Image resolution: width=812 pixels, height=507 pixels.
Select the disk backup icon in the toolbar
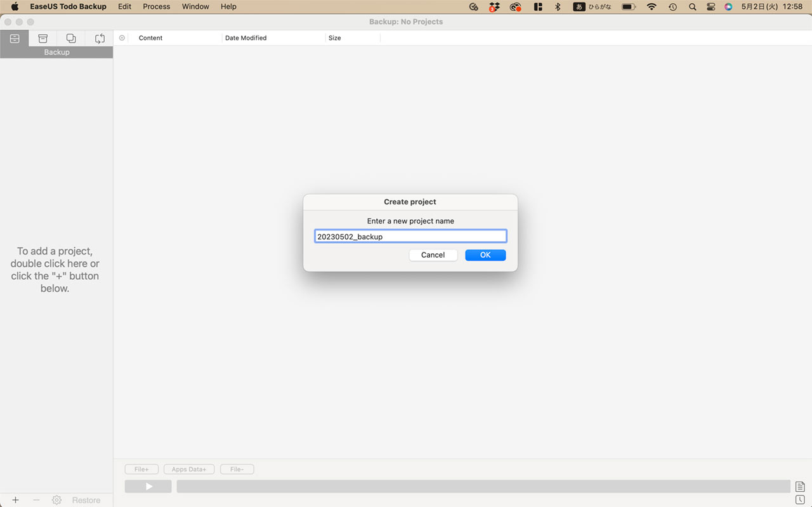click(x=15, y=38)
